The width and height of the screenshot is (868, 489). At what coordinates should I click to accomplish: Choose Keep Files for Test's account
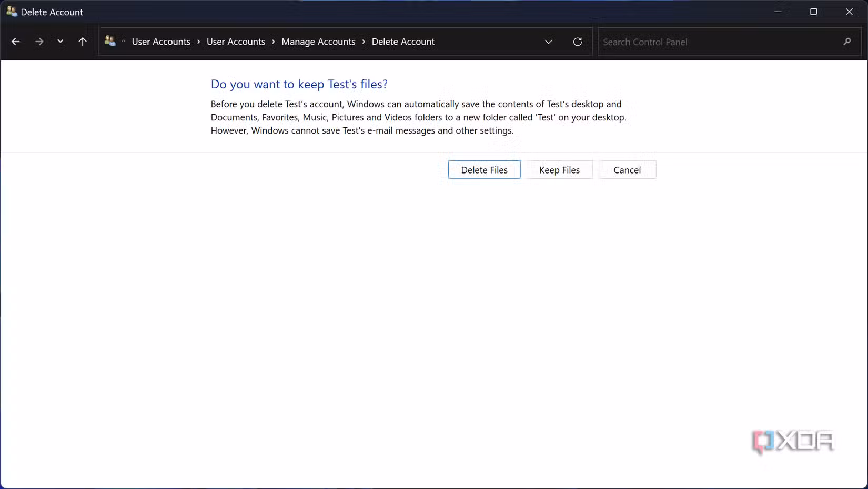point(559,170)
